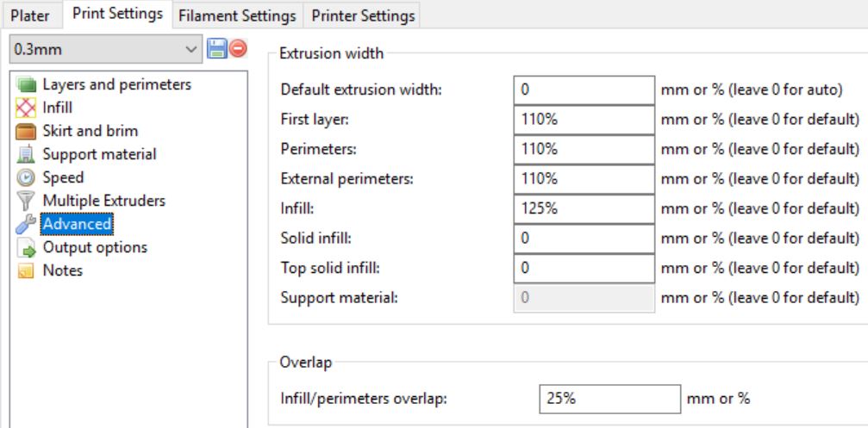
Task: Focus the External perimeters width field
Action: coord(584,178)
